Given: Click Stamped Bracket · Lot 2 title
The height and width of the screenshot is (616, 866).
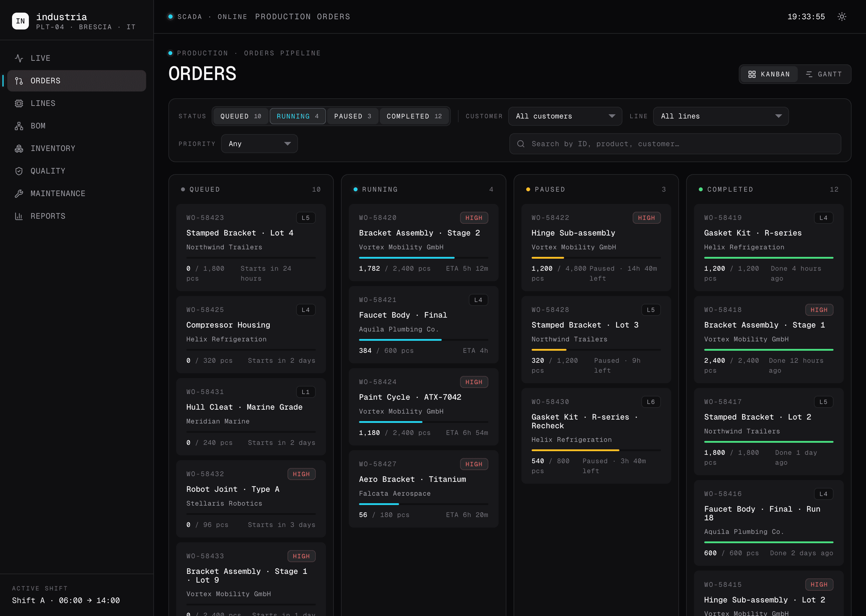Looking at the screenshot, I should pyautogui.click(x=757, y=417).
